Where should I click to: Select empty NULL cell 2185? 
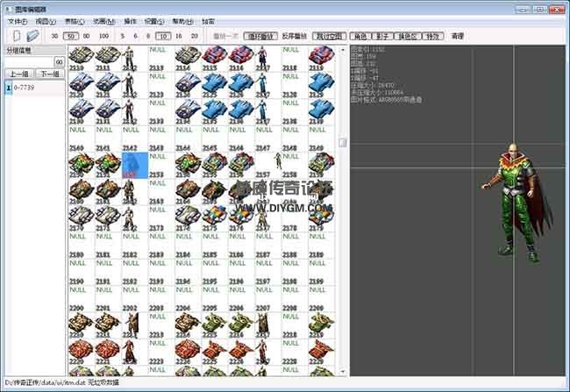tap(215, 245)
